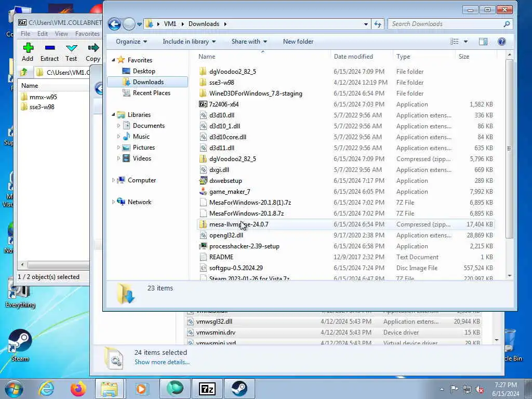Toggle the preview pane icon

point(483,42)
